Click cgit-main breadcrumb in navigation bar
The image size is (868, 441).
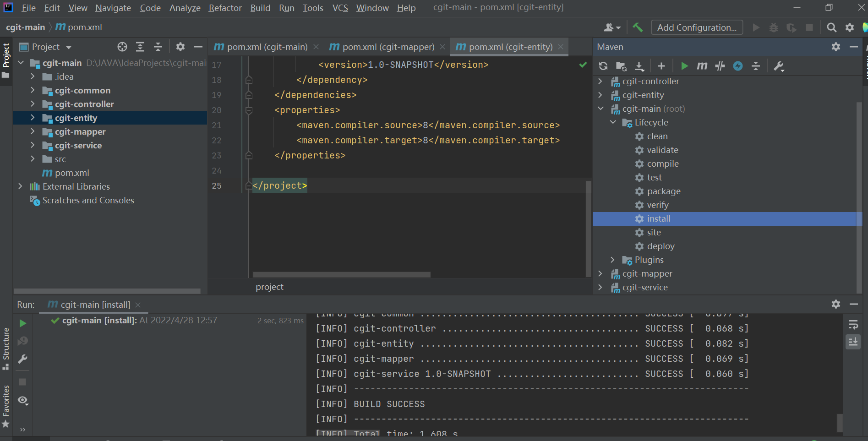coord(25,27)
